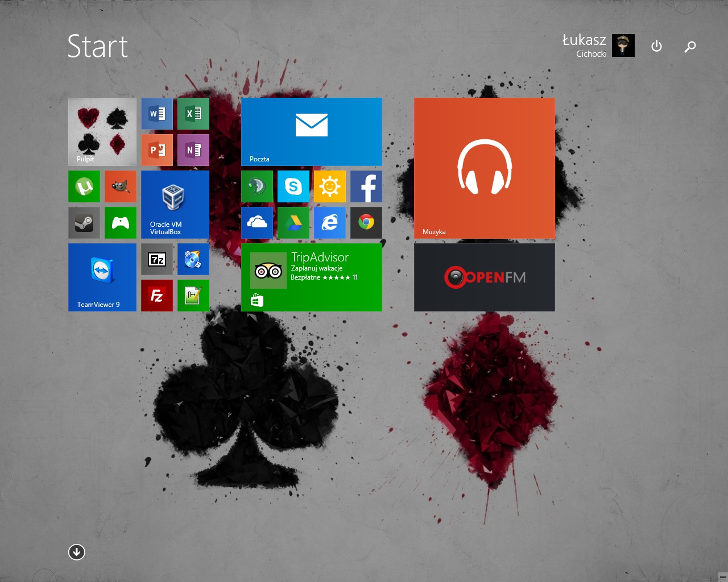This screenshot has height=582, width=728.
Task: Open the Łukasz Cichocki account menu
Action: point(598,45)
